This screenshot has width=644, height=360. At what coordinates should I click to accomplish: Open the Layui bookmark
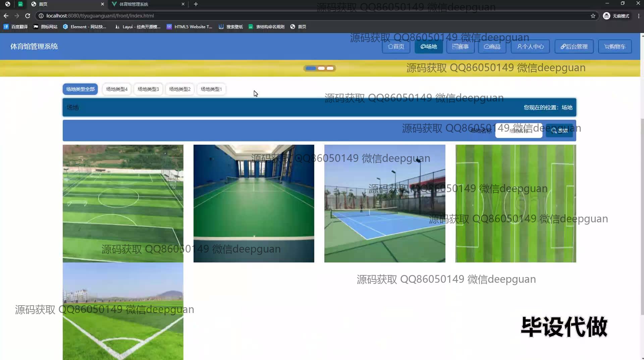pyautogui.click(x=138, y=27)
